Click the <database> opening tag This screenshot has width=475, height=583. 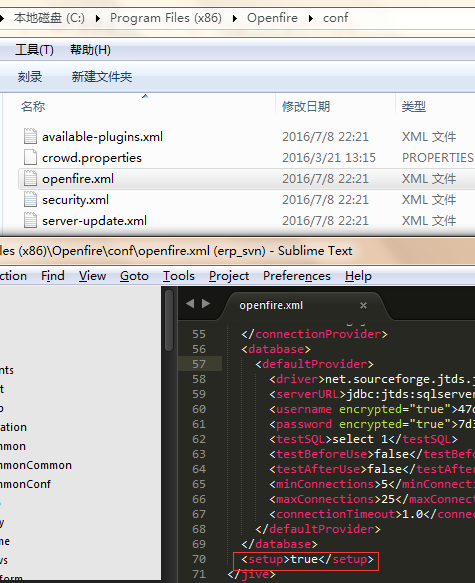pos(275,349)
